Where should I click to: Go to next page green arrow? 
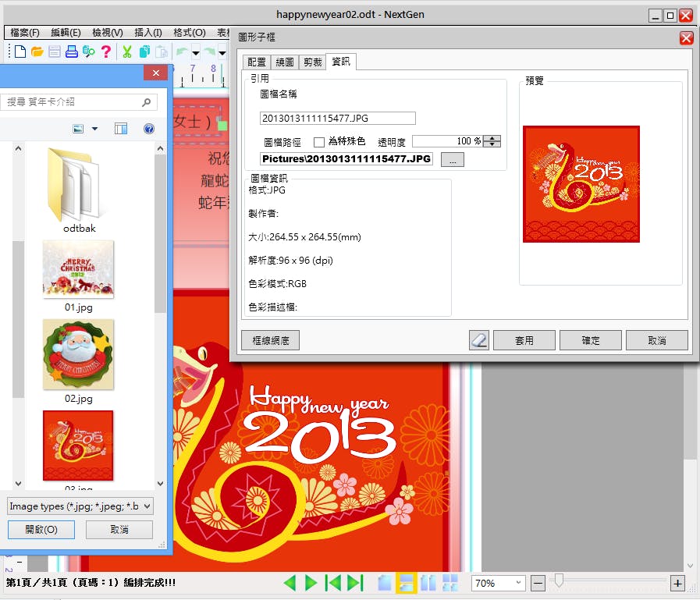pyautogui.click(x=311, y=583)
